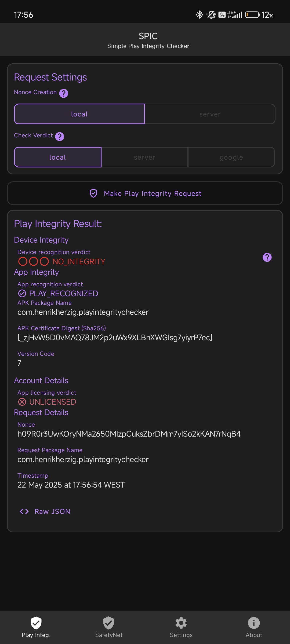The width and height of the screenshot is (290, 644).
Task: Open Settings via the gear icon
Action: [181, 623]
